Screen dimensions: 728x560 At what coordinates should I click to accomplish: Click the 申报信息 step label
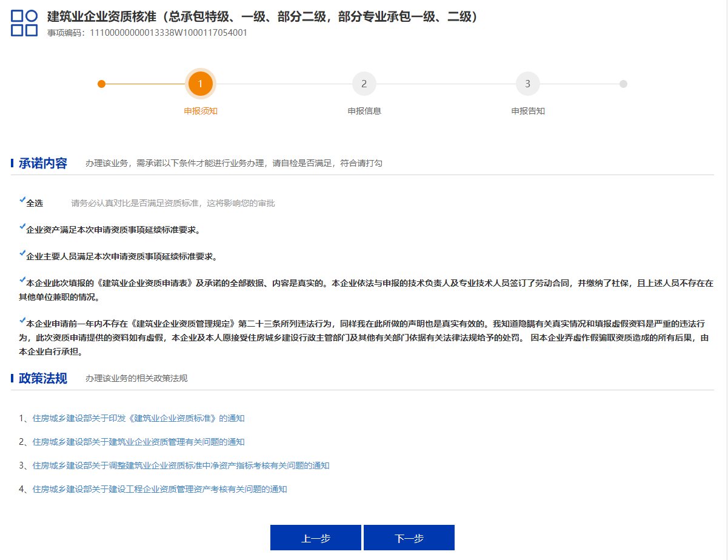click(x=364, y=112)
